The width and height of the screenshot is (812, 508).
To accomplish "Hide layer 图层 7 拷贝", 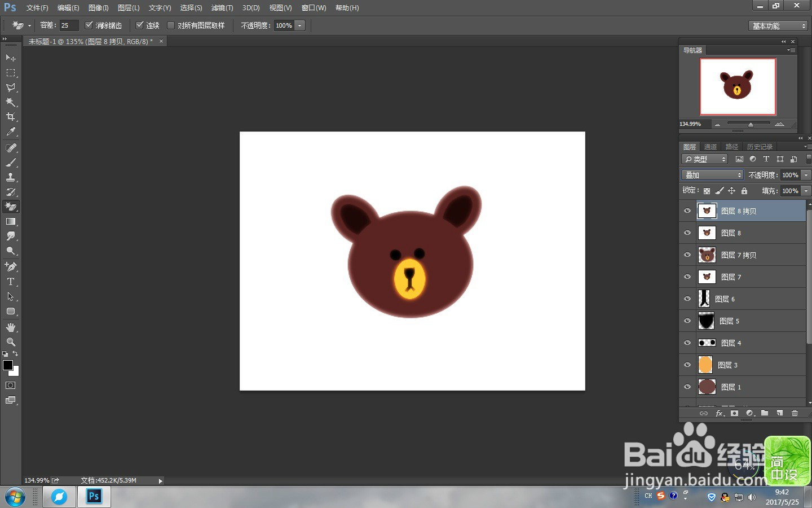I will (x=687, y=255).
